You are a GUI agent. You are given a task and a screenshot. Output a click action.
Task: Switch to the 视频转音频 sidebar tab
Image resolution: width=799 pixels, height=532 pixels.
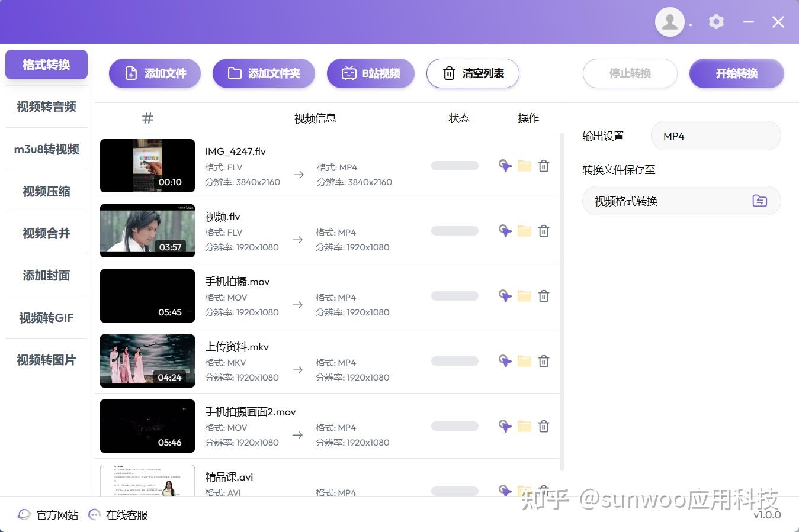46,107
